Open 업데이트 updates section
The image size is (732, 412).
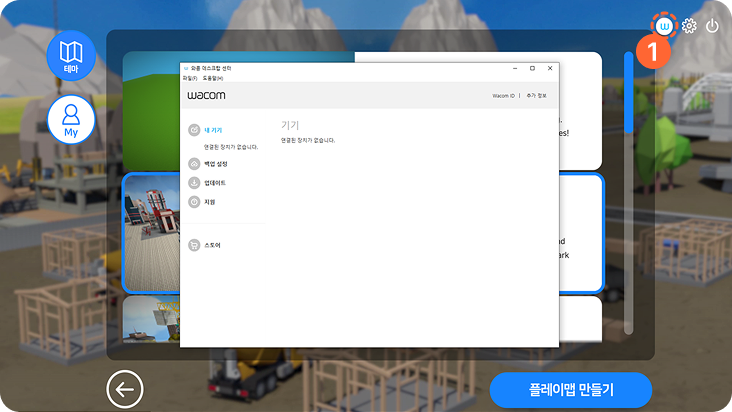213,183
